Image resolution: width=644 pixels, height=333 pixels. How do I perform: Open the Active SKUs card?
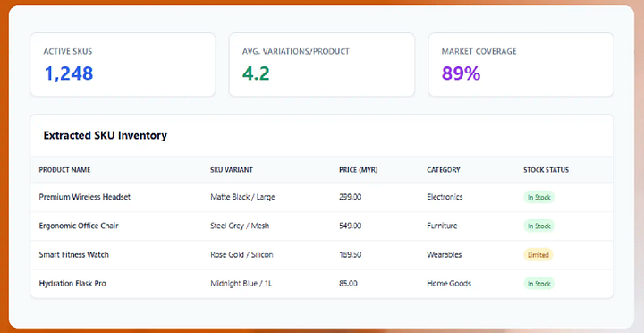pyautogui.click(x=123, y=64)
